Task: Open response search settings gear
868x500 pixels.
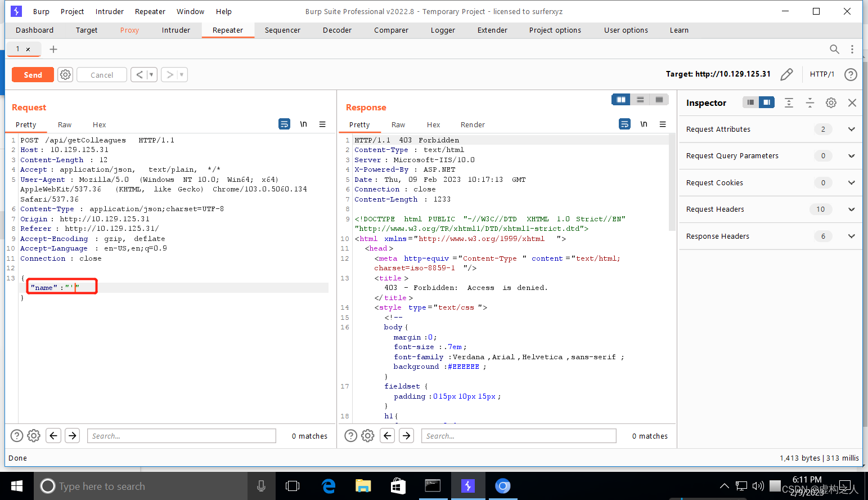Action: pyautogui.click(x=368, y=436)
